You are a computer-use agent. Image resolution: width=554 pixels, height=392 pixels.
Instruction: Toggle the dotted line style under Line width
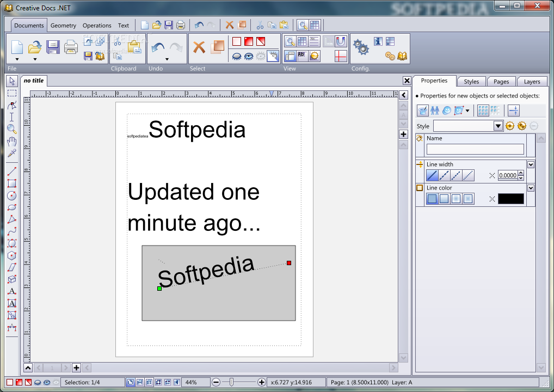(468, 175)
